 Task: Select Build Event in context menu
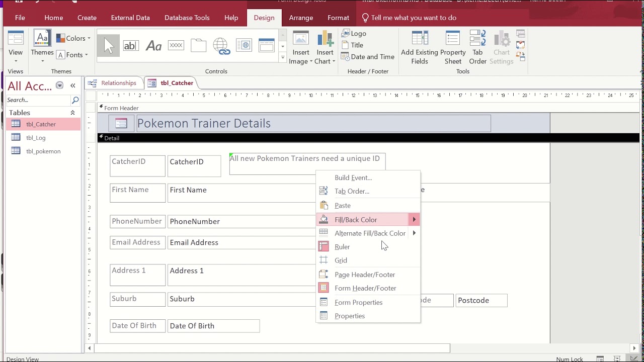[x=368, y=177]
